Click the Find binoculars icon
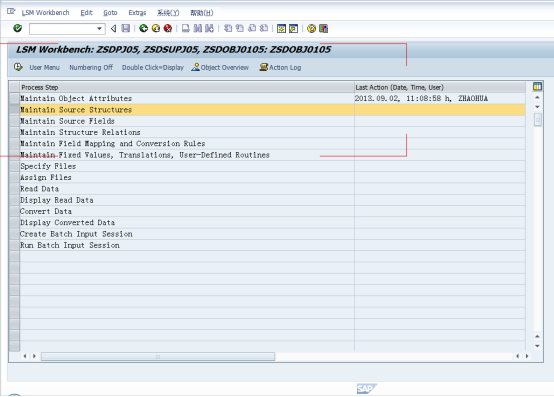 pos(198,29)
